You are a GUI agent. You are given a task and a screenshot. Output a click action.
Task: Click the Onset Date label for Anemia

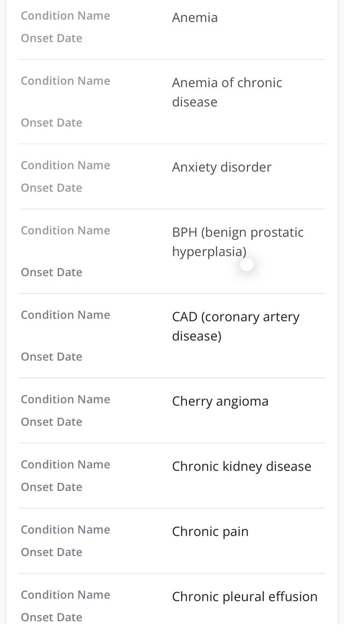pos(52,38)
